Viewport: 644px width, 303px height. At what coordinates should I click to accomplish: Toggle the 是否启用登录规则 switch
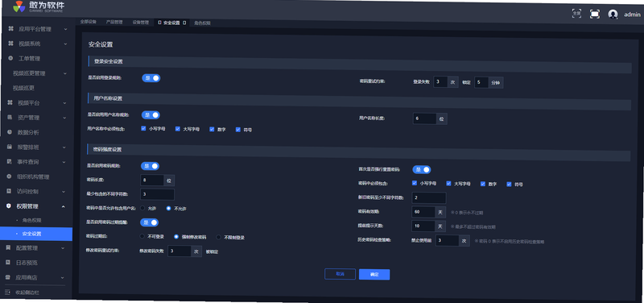tap(151, 77)
